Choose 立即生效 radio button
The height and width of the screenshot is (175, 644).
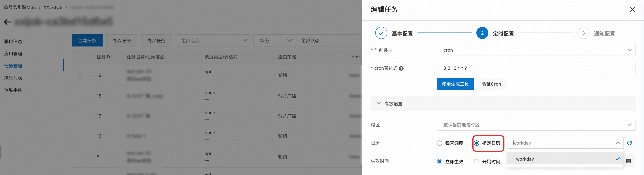coord(440,162)
